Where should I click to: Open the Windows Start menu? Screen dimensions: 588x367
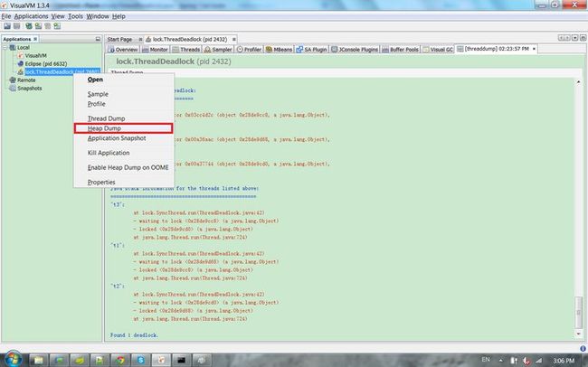(x=13, y=360)
